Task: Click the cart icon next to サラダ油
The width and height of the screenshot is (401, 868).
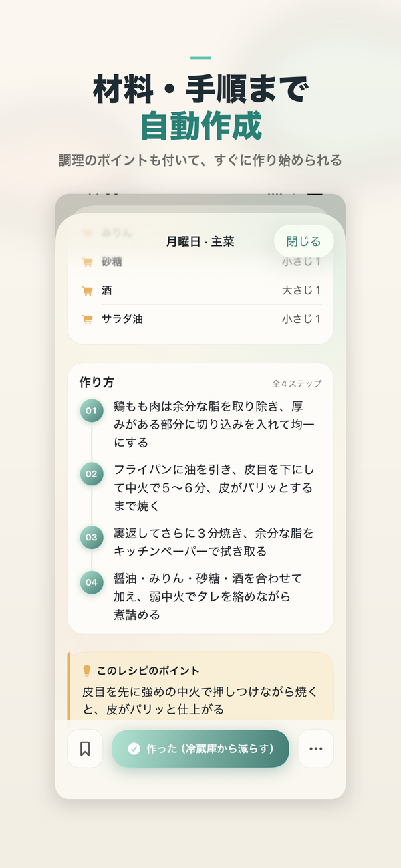Action: [x=88, y=320]
